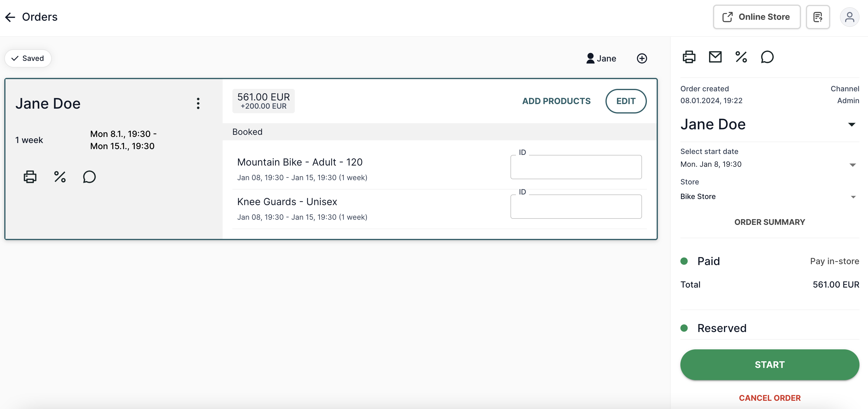Apply a discount using the percent icon
The height and width of the screenshot is (409, 868).
[741, 57]
